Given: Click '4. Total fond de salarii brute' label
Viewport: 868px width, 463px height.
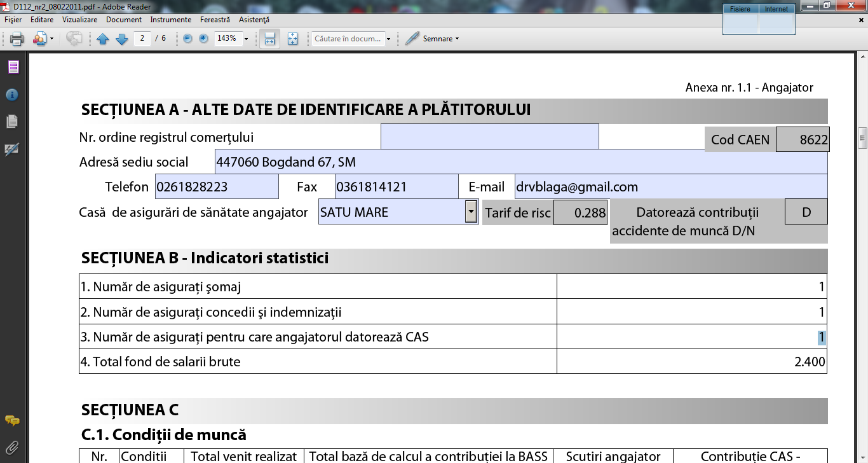Looking at the screenshot, I should pos(161,362).
